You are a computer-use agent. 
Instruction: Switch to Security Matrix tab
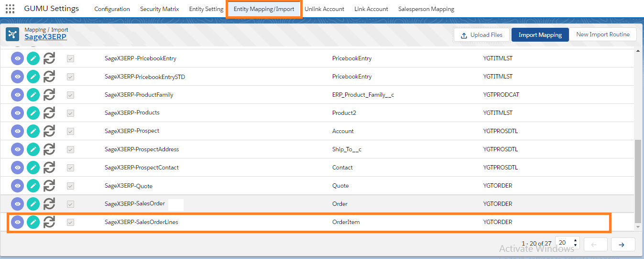(x=159, y=9)
